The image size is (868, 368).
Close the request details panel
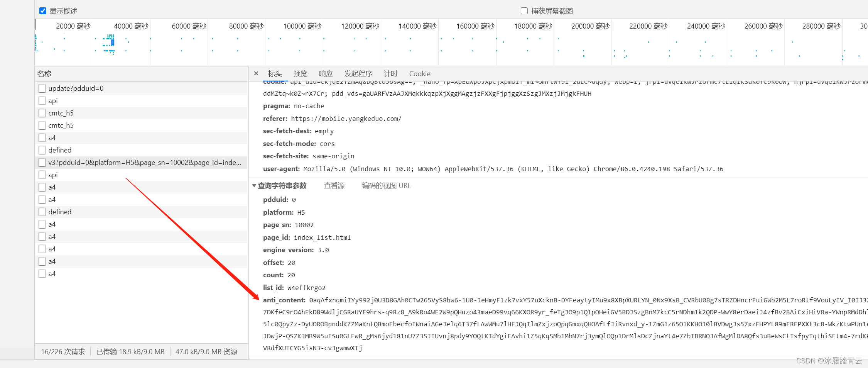[256, 73]
